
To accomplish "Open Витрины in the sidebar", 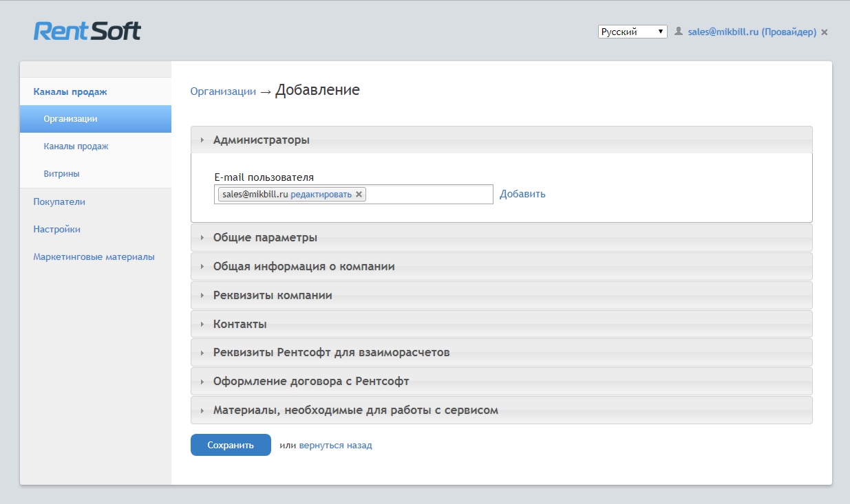I will coord(61,174).
